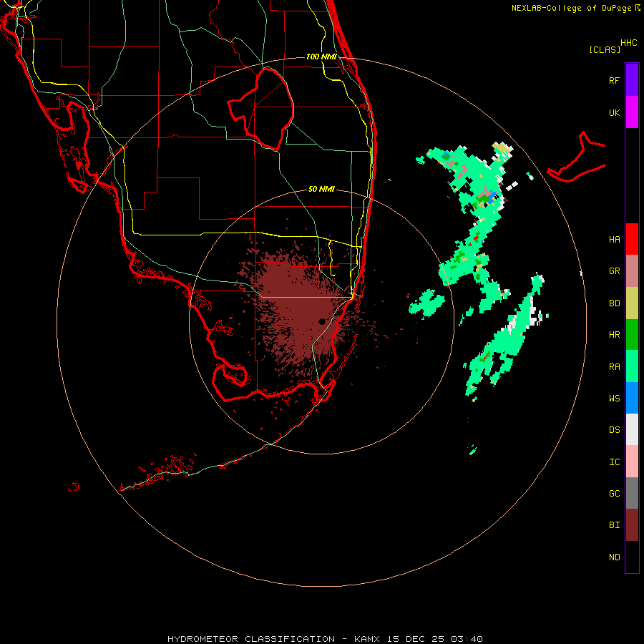The height and width of the screenshot is (644, 644).
Task: Click the HA red legend swatch
Action: click(x=632, y=239)
